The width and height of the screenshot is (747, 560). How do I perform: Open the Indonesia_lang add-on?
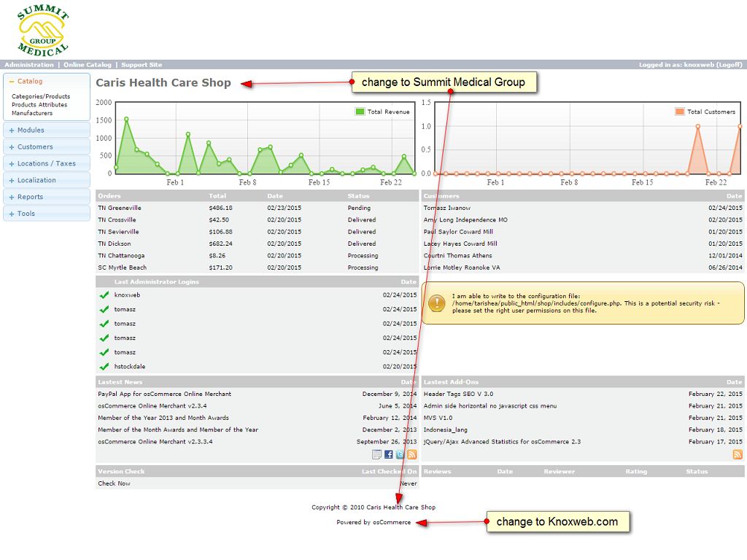coord(446,430)
